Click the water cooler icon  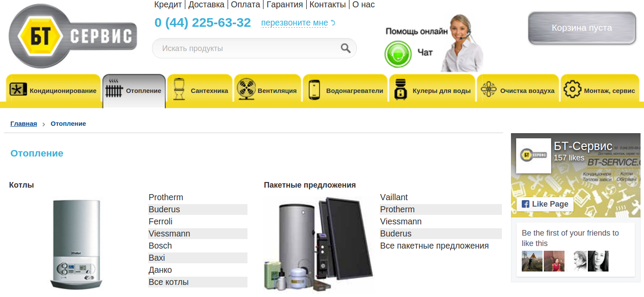coord(401,89)
